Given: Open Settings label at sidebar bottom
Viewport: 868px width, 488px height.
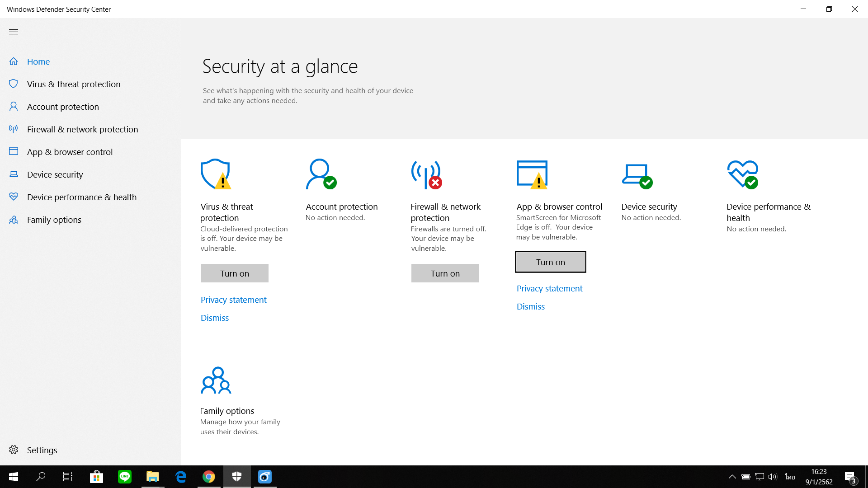Looking at the screenshot, I should click(x=42, y=450).
